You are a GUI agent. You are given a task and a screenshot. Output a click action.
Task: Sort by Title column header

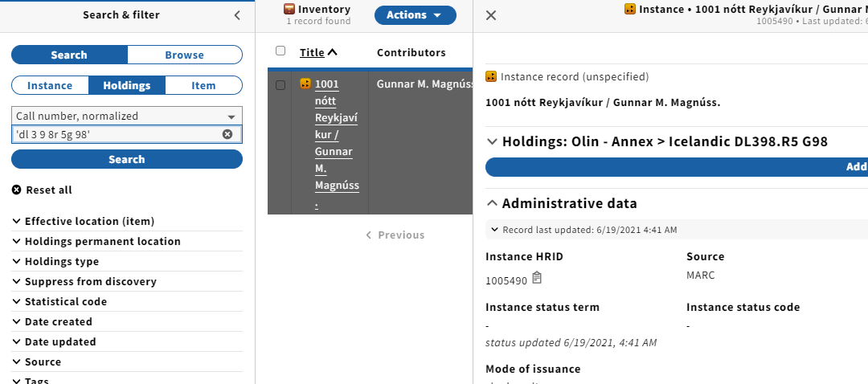click(312, 52)
